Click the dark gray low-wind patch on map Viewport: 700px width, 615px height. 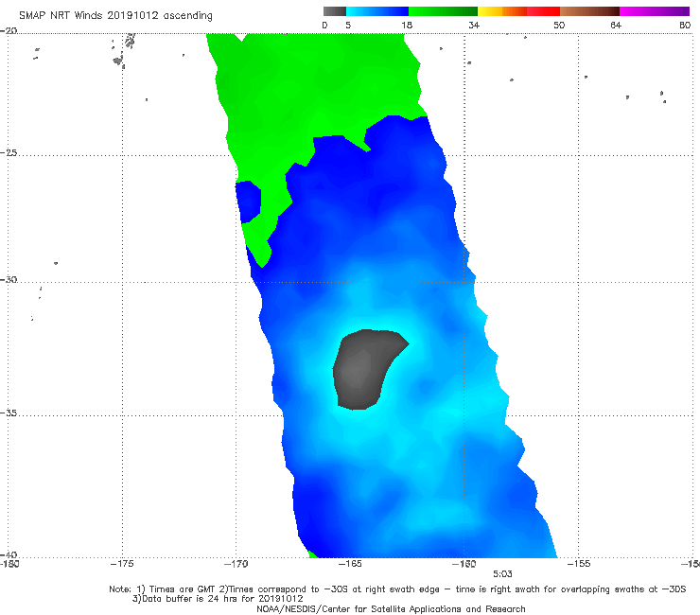364,368
